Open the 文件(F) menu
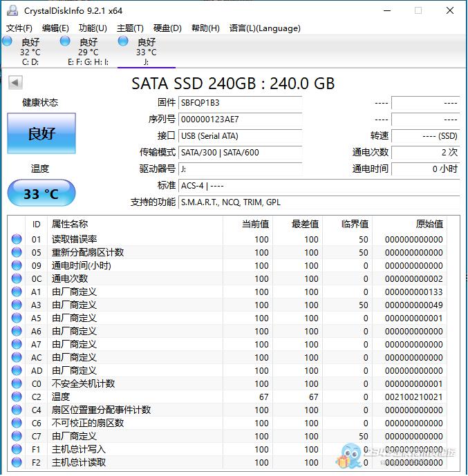The height and width of the screenshot is (476, 468). pyautogui.click(x=19, y=28)
